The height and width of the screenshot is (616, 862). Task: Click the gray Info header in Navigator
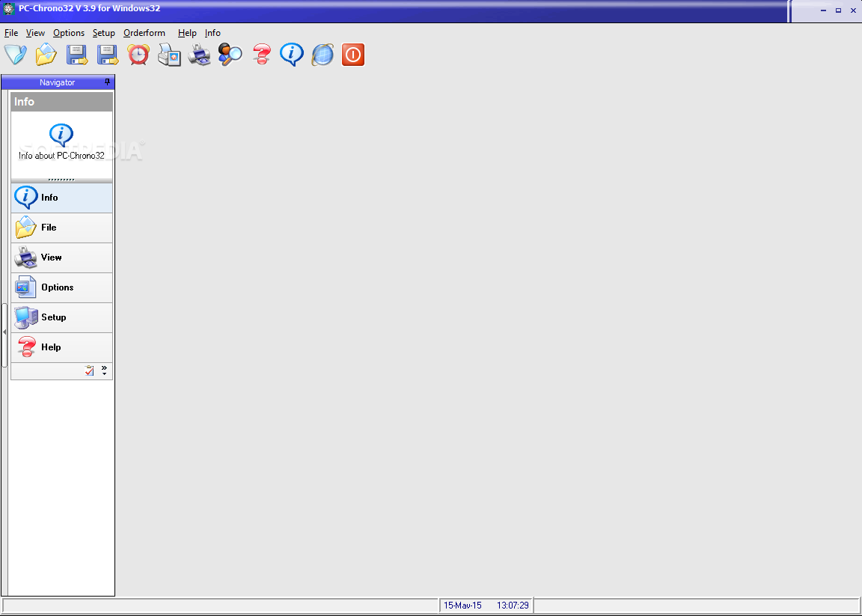pyautogui.click(x=61, y=102)
